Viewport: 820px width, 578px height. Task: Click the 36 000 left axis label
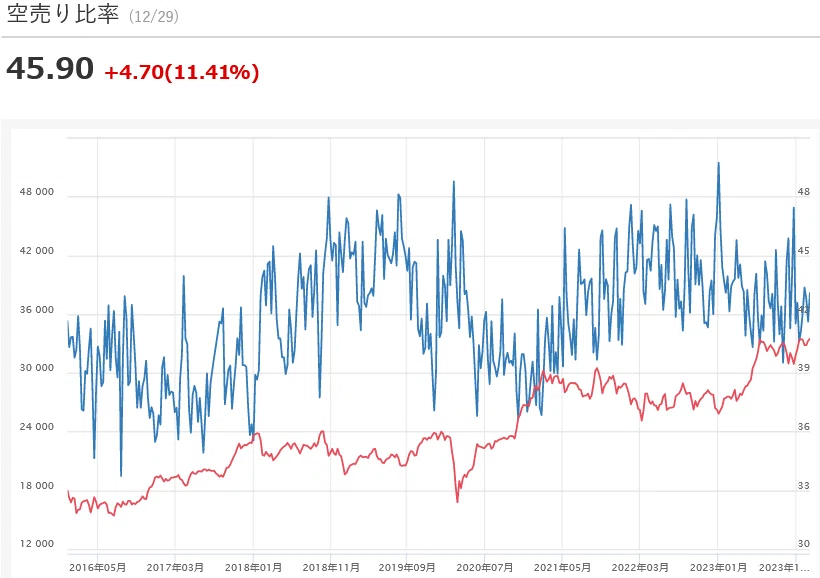[x=37, y=310]
